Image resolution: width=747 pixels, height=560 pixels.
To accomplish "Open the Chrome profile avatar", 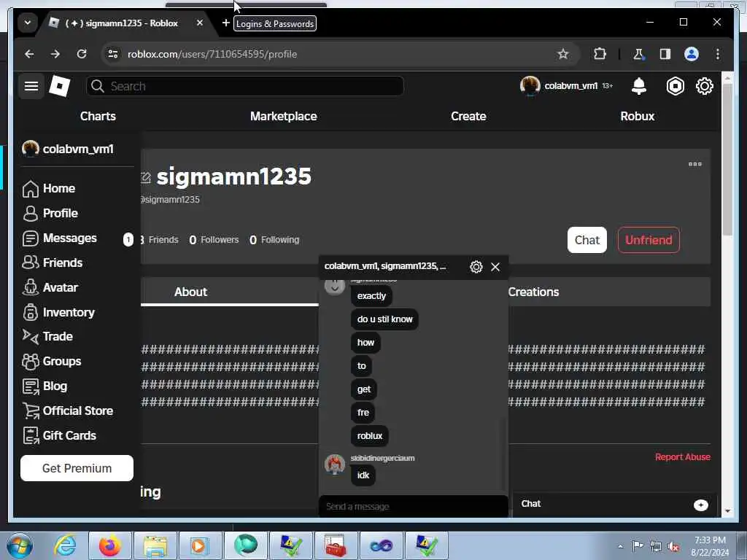I will 692,54.
